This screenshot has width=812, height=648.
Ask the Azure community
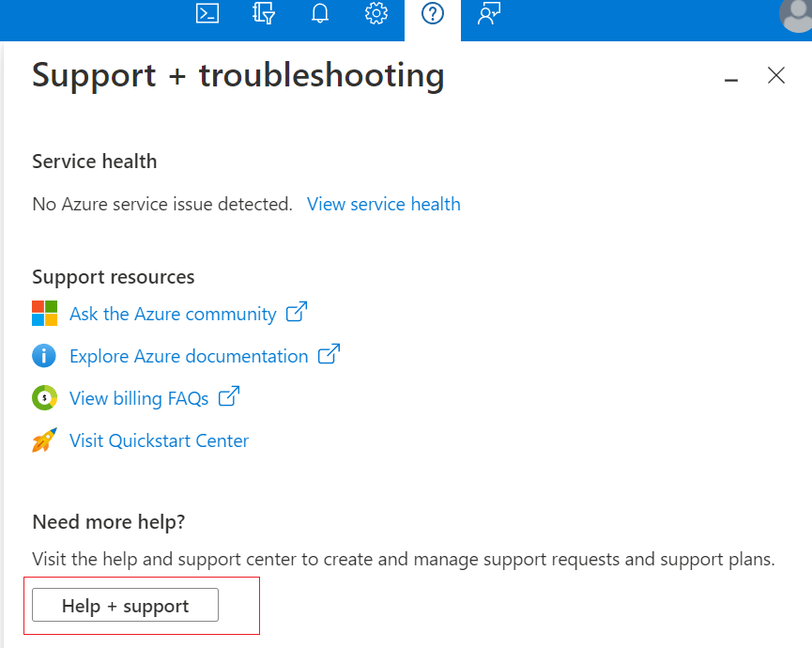[172, 313]
